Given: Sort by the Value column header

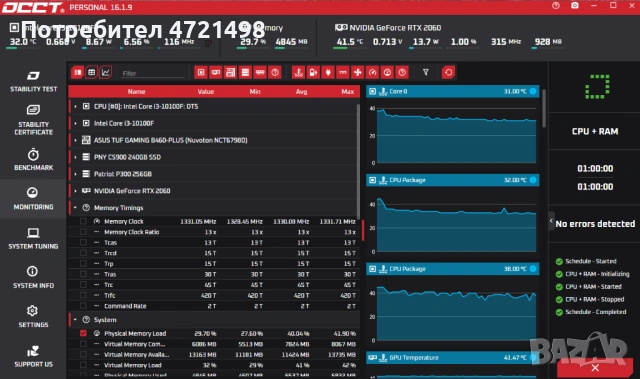Looking at the screenshot, I should pos(206,92).
